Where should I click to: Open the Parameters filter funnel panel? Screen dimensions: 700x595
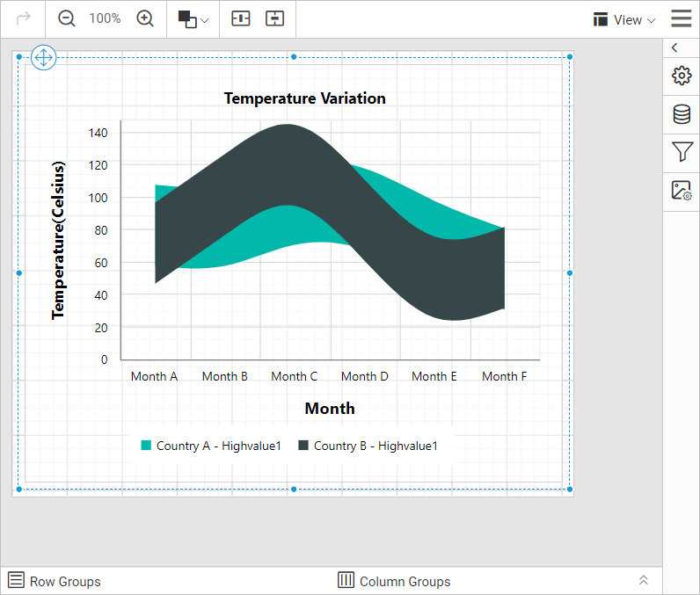click(x=682, y=152)
